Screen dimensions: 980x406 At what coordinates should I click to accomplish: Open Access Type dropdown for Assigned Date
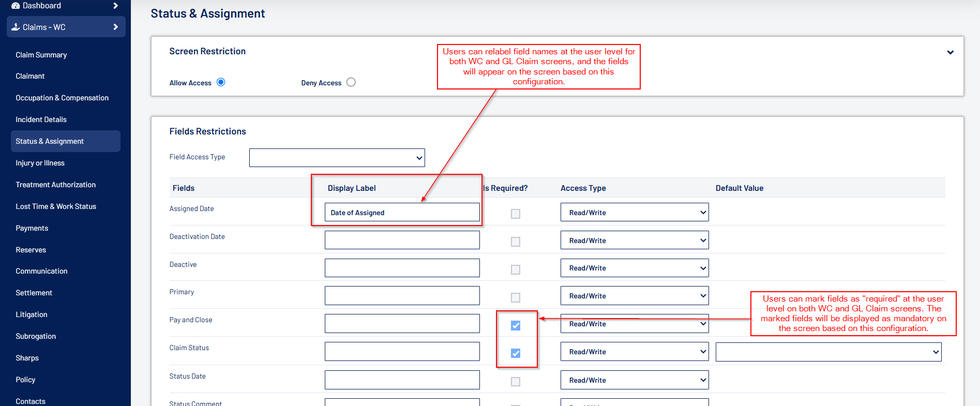634,213
